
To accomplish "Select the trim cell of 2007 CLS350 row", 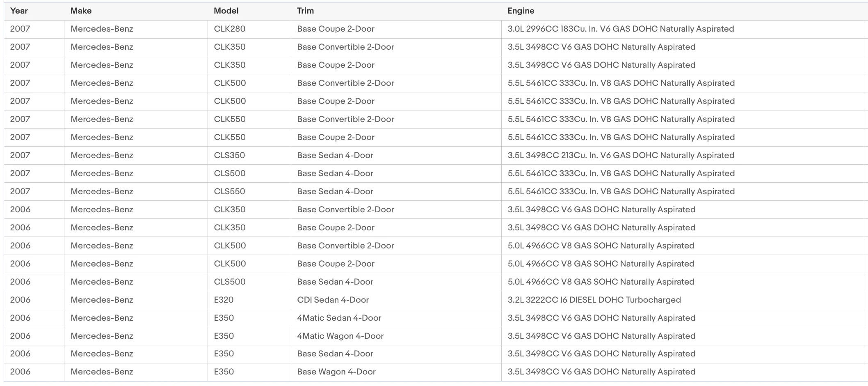I will tap(396, 156).
